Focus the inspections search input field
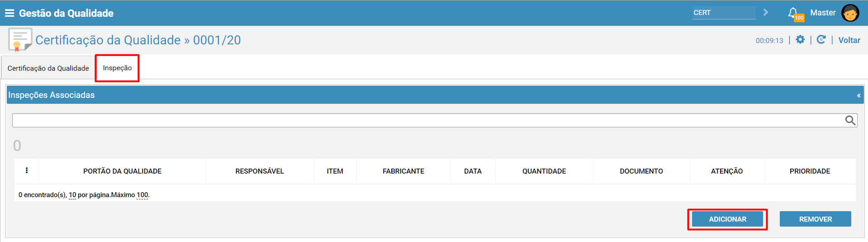 pos(428,120)
